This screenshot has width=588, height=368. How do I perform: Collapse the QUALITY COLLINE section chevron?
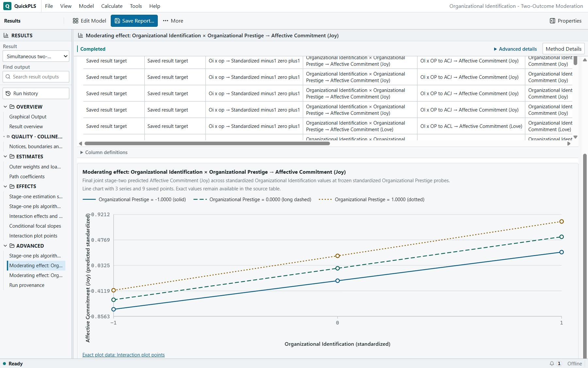[x=4, y=136]
